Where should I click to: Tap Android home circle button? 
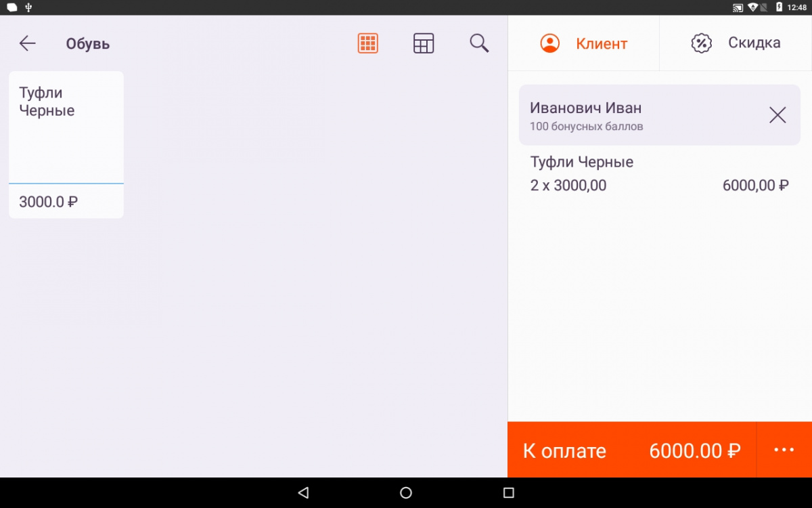point(406,492)
